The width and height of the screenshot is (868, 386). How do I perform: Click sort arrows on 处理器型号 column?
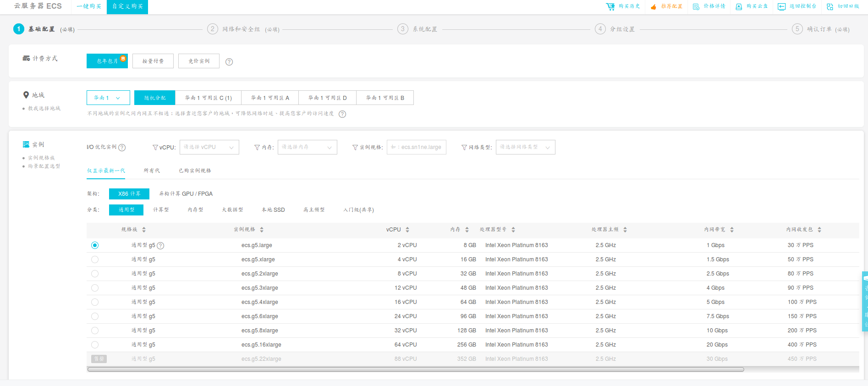(513, 230)
